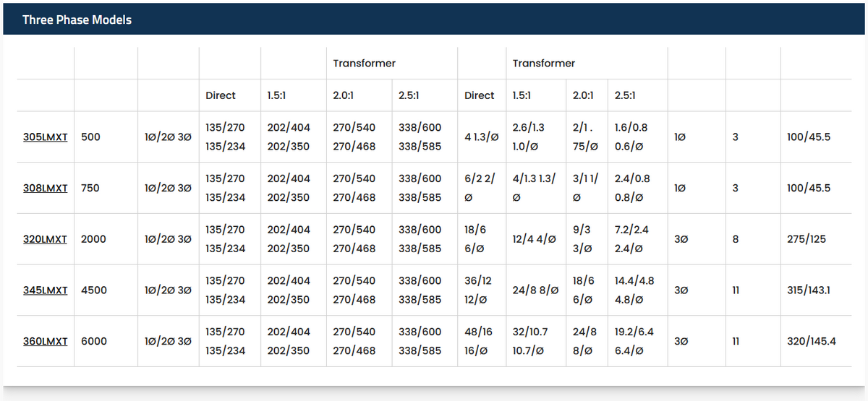The width and height of the screenshot is (868, 401).
Task: Select the 360LMXT model link
Action: [45, 341]
